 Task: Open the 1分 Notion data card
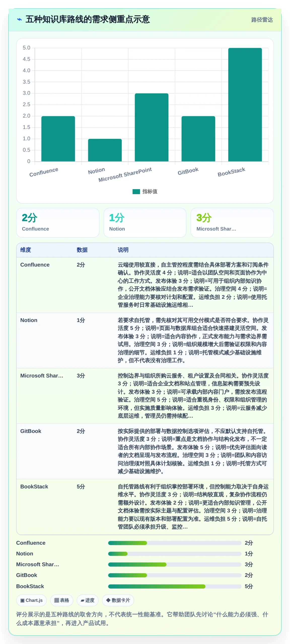pyautogui.click(x=145, y=223)
